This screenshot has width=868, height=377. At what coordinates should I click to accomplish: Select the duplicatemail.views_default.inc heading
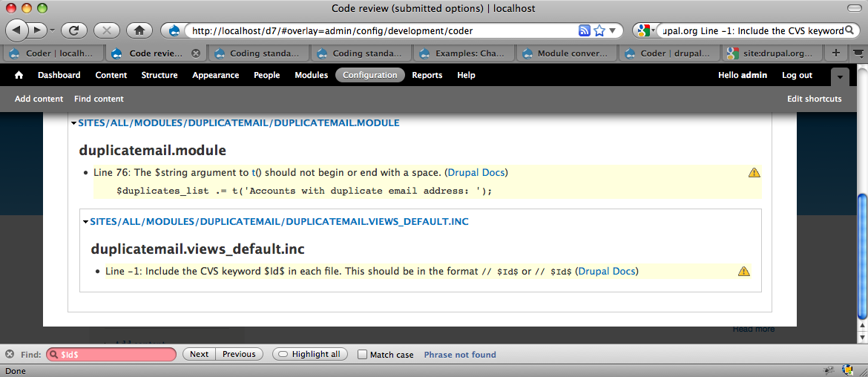tap(197, 249)
